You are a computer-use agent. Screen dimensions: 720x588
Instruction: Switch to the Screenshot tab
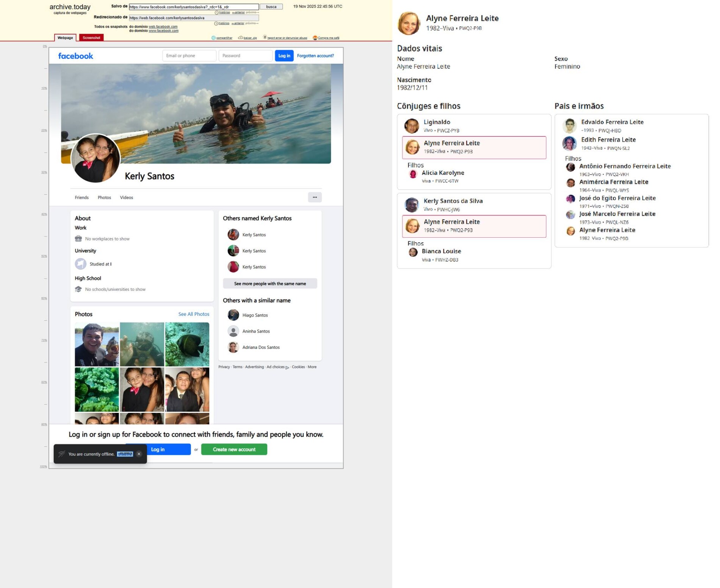[91, 38]
